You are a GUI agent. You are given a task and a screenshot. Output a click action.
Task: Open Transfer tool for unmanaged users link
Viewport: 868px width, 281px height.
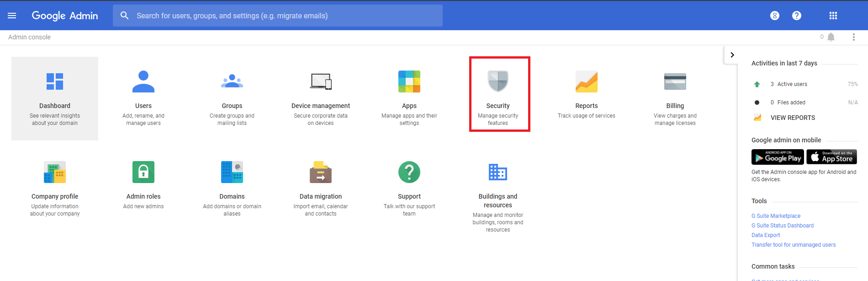(x=794, y=245)
